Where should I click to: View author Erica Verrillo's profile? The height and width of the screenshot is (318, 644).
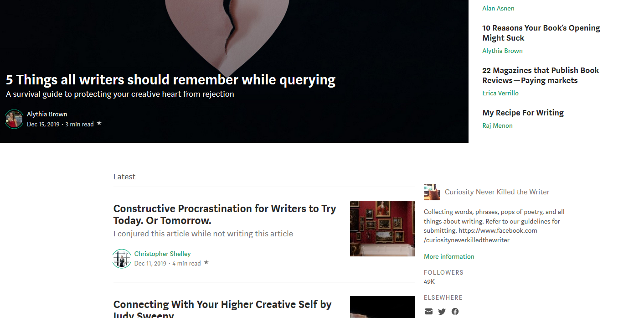(500, 93)
